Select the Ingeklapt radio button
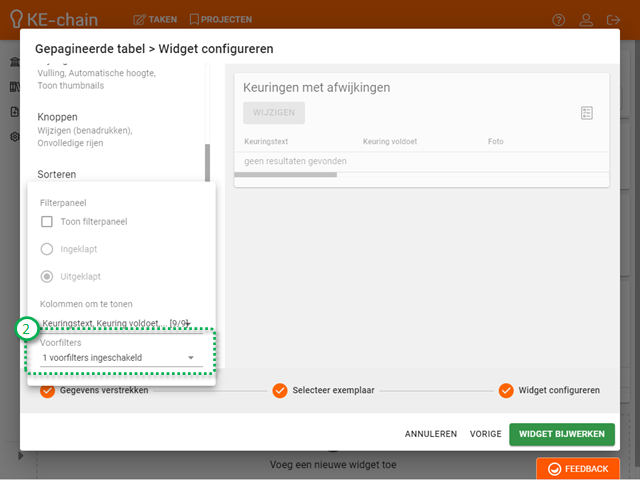 (x=47, y=249)
